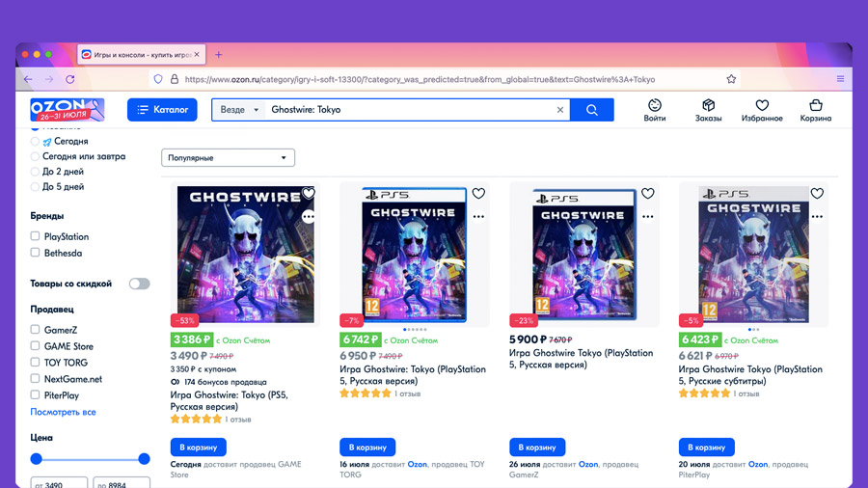Open the Каталог menu

[x=162, y=110]
